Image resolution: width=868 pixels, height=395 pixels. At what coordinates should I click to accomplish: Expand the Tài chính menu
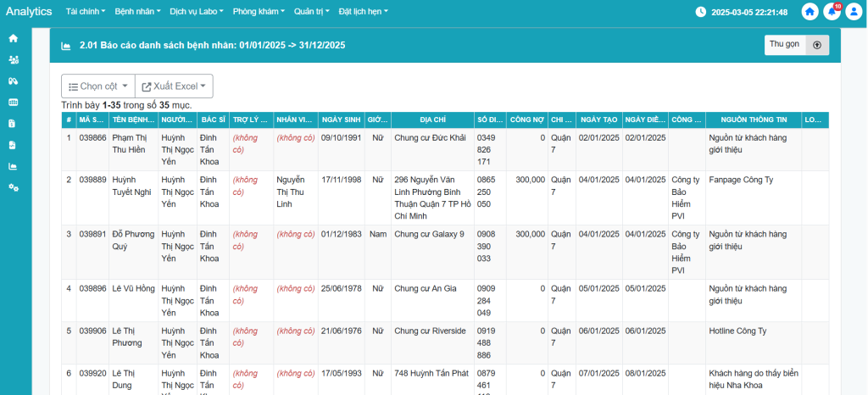coord(84,12)
